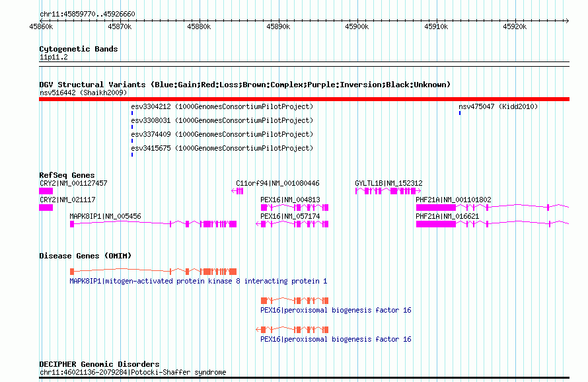Click the red nsv516442 loss bar
The width and height of the screenshot is (588, 382).
point(304,99)
